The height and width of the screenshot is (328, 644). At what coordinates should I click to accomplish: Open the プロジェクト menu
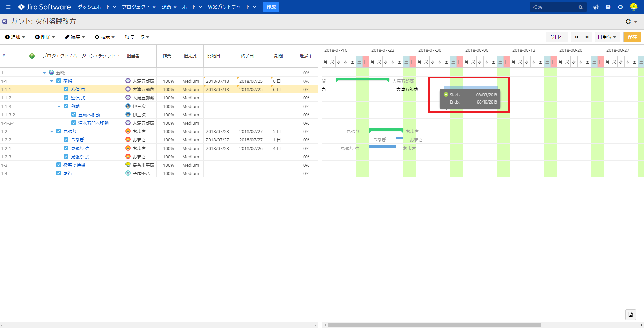coord(139,7)
